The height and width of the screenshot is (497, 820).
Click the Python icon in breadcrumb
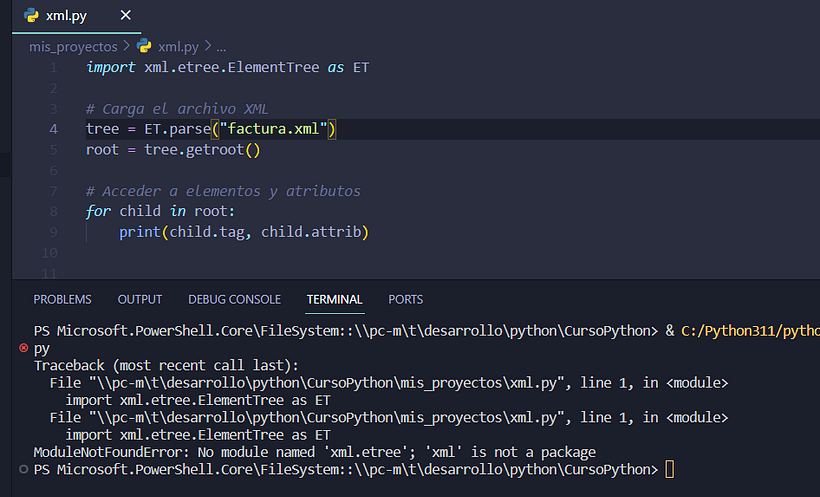coord(144,46)
